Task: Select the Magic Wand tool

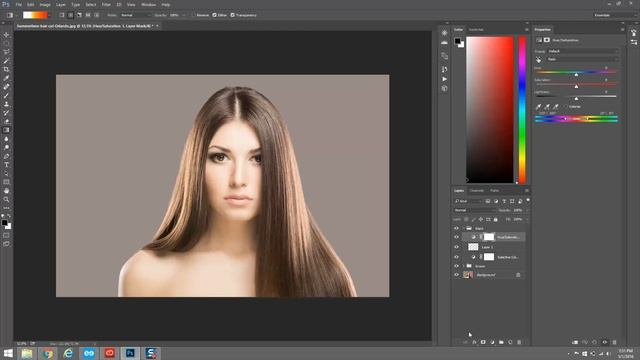Action: tap(6, 60)
